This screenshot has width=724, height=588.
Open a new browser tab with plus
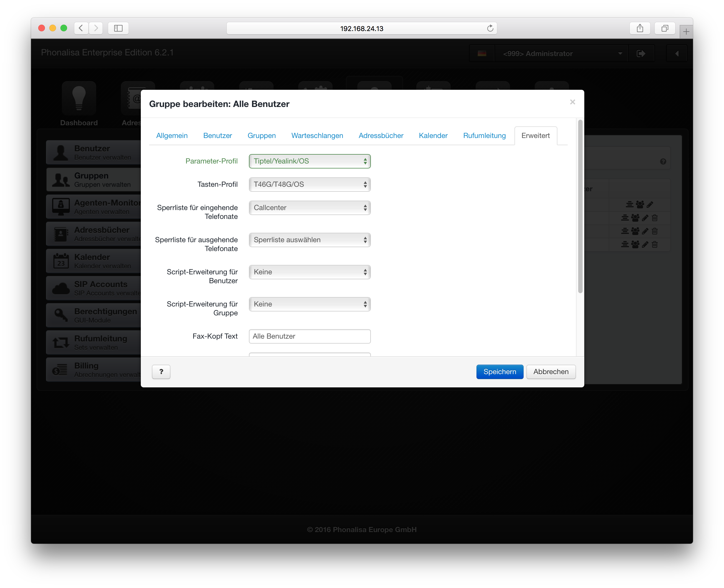[x=686, y=32]
